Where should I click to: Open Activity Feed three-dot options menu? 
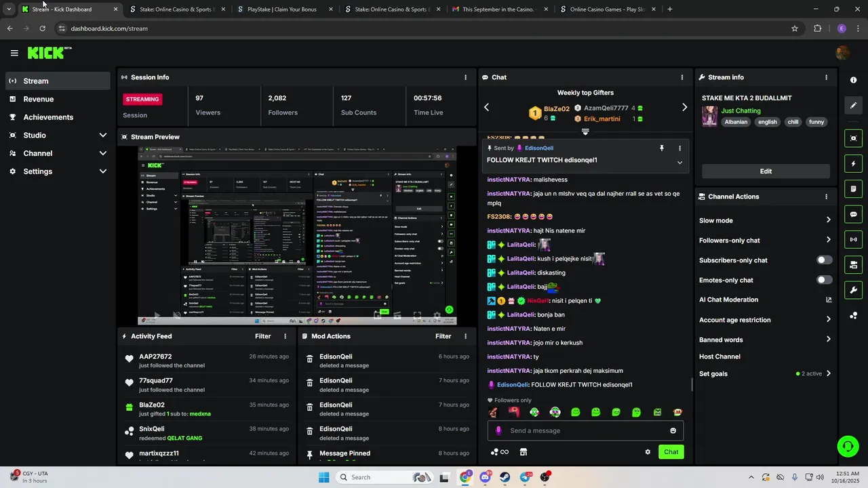(285, 336)
